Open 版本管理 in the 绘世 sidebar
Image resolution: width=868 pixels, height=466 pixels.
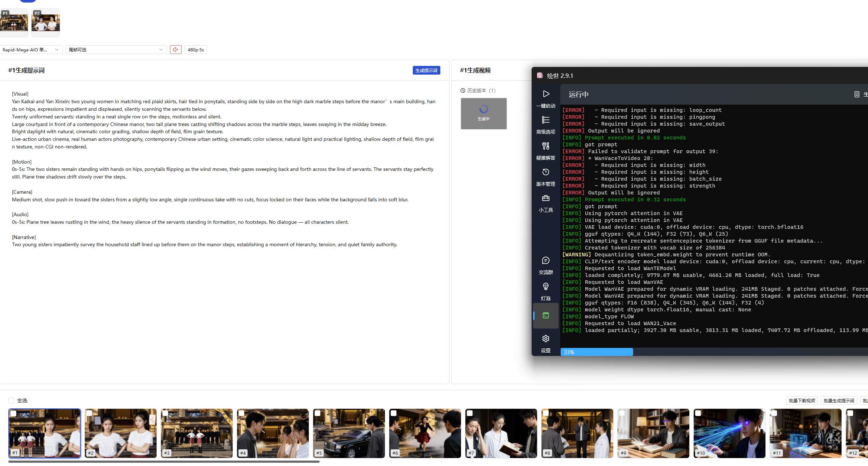(546, 177)
